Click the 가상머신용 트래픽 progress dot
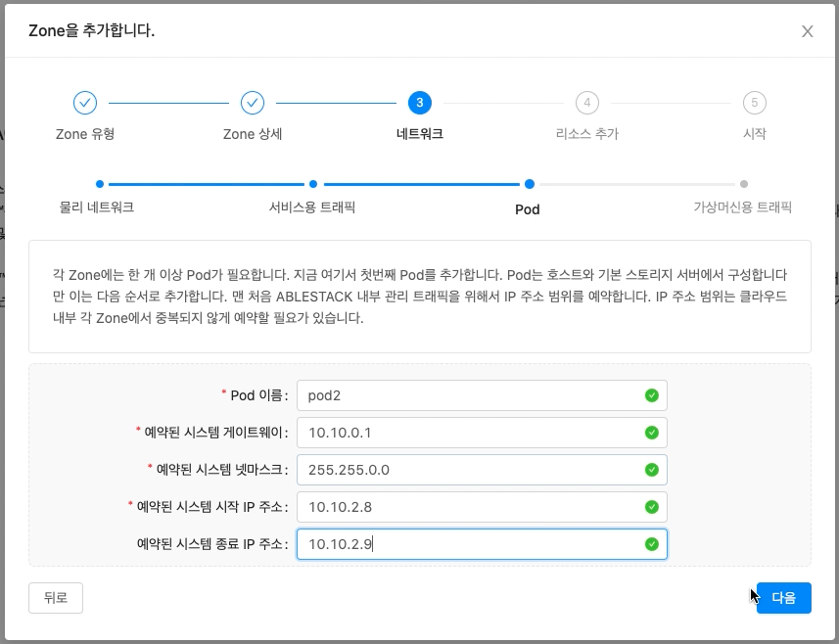Image resolution: width=839 pixels, height=644 pixels. tap(744, 183)
